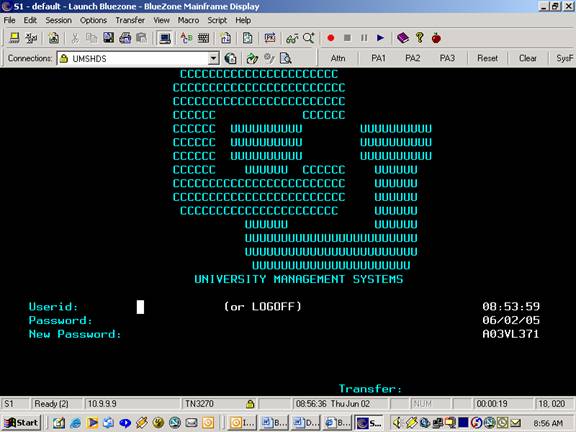Click the connect session monitor icon
Screen dimensions: 576x432
pos(14,38)
